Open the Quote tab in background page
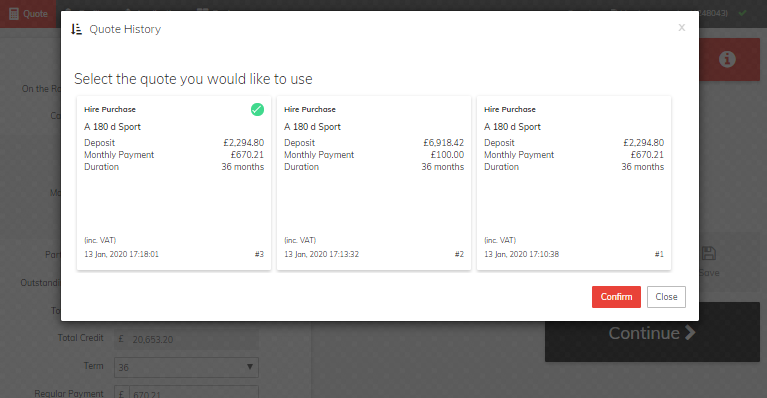 pos(28,14)
